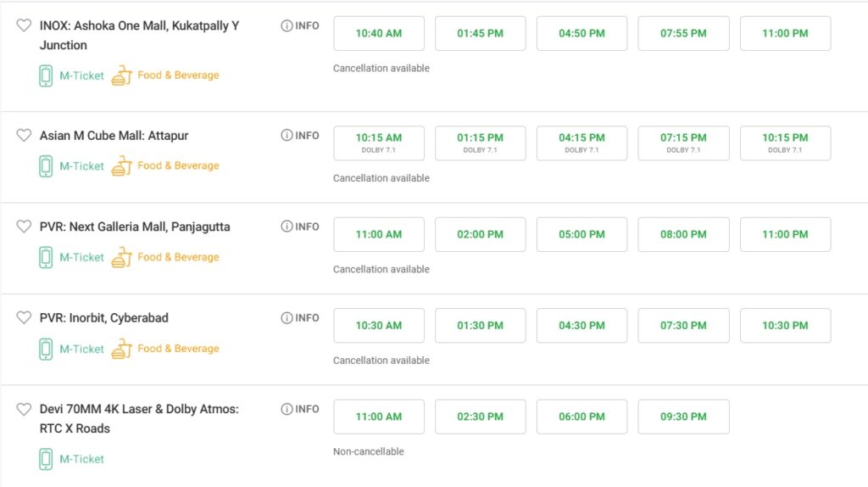Book the 10:40 AM INOX show

tap(379, 33)
